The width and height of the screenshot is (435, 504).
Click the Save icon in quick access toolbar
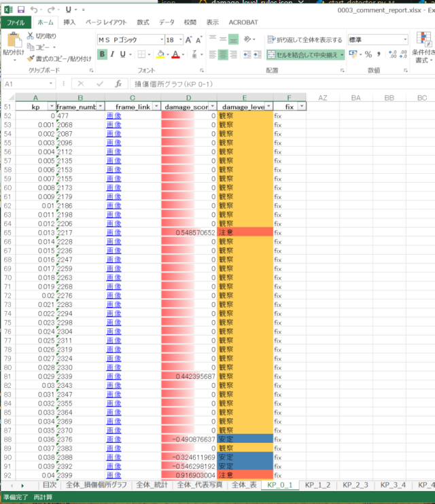(20, 10)
